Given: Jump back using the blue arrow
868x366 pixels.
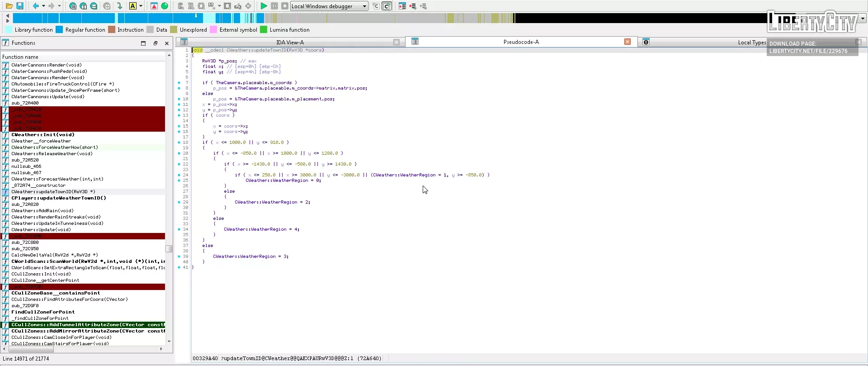Looking at the screenshot, I should pos(36,6).
